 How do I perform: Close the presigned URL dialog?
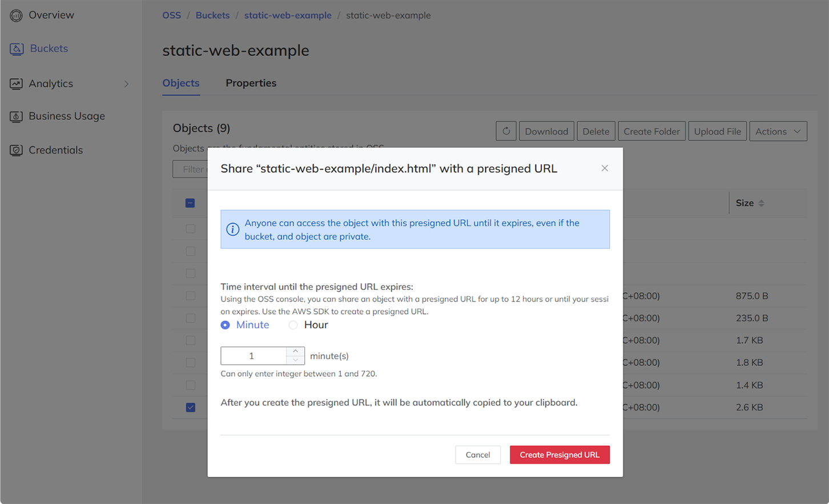tap(605, 168)
